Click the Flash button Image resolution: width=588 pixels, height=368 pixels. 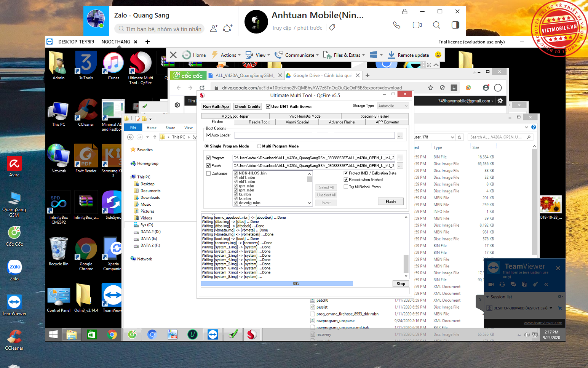pos(390,201)
